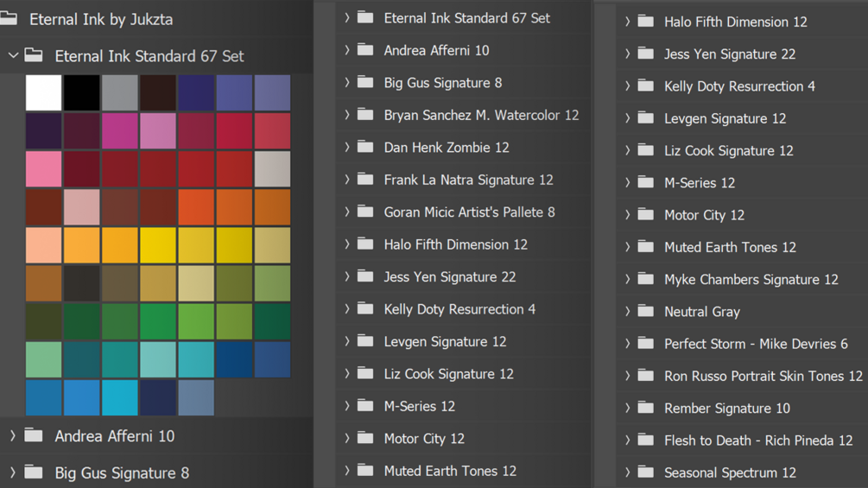Select the Neutral Gray label

click(x=702, y=312)
